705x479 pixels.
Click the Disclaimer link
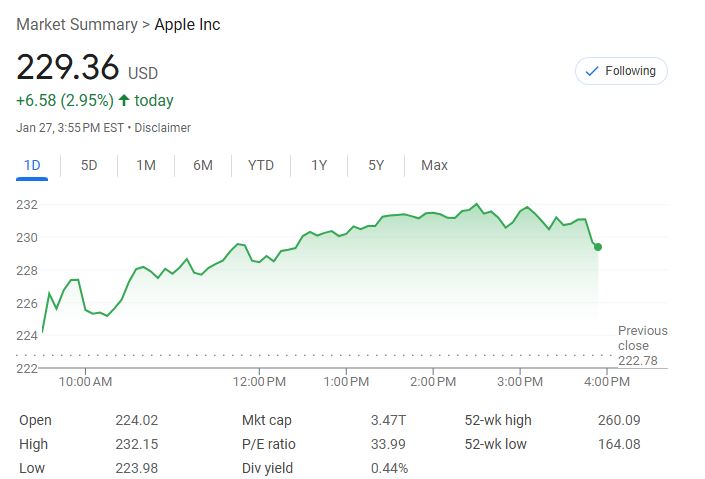point(162,127)
